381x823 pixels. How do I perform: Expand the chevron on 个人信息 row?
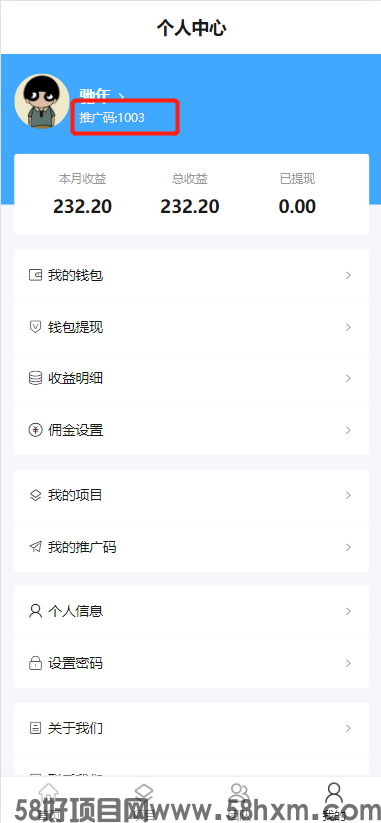click(x=348, y=611)
